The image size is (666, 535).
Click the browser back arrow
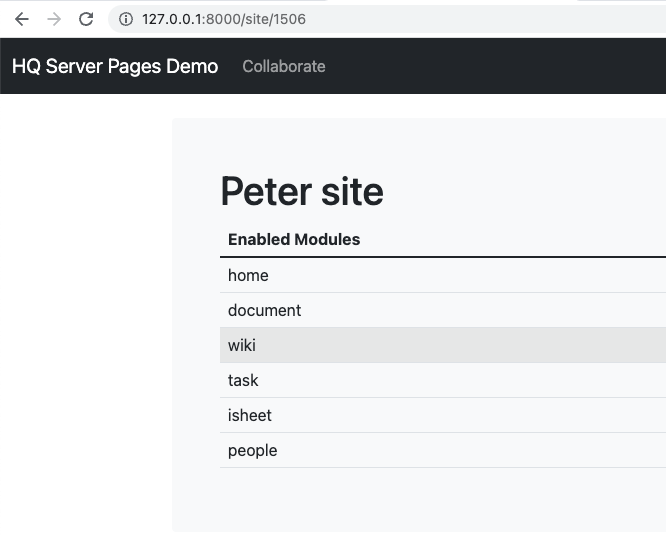[x=22, y=19]
